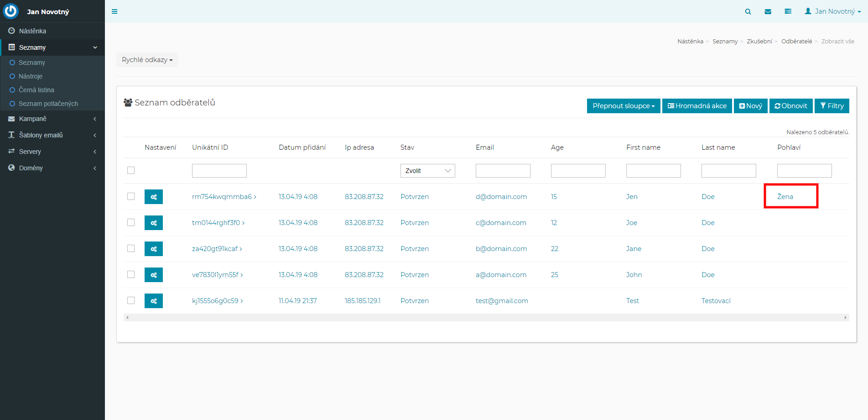The height and width of the screenshot is (420, 868).
Task: Open settings gear for subscriber rm754kwqmmba6
Action: coord(154,197)
